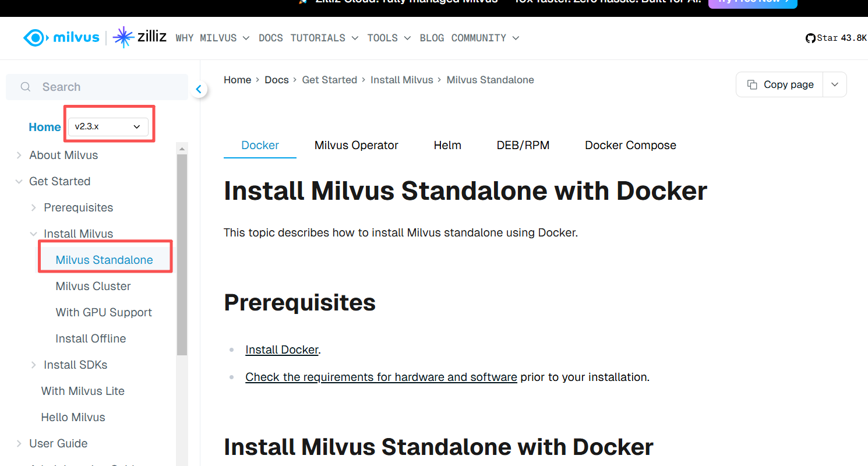This screenshot has height=466, width=868.
Task: Expand the About Milvus section
Action: 19,155
